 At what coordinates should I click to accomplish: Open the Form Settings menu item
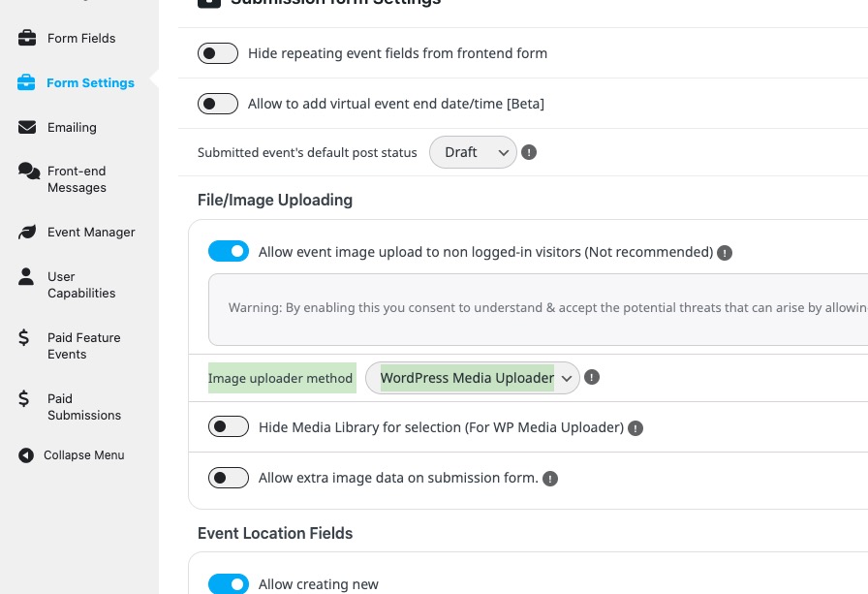click(90, 83)
